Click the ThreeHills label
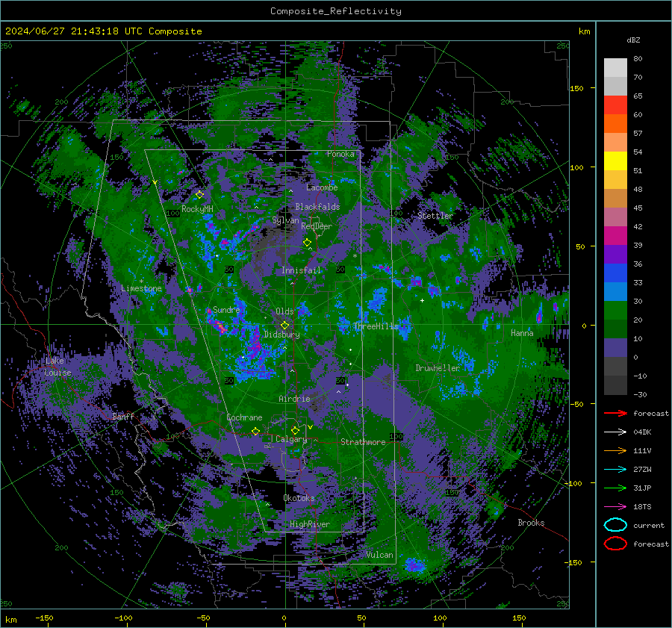 pyautogui.click(x=376, y=326)
